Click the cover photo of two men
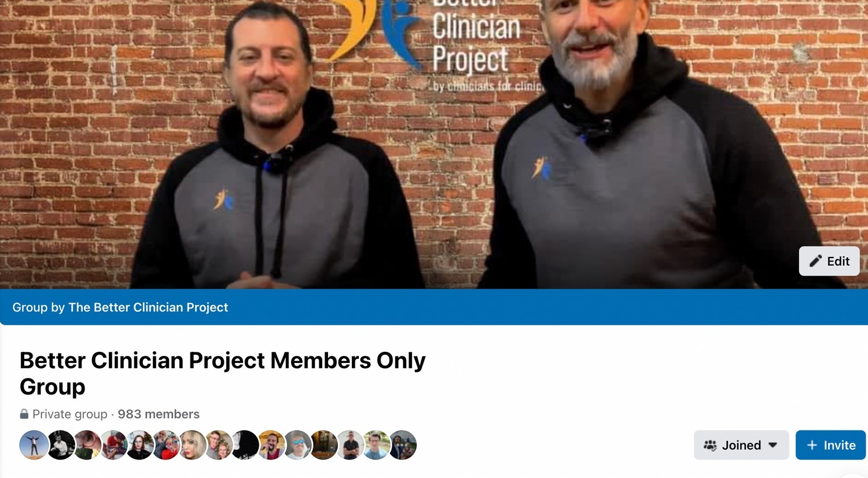Image resolution: width=868 pixels, height=478 pixels. click(x=434, y=144)
